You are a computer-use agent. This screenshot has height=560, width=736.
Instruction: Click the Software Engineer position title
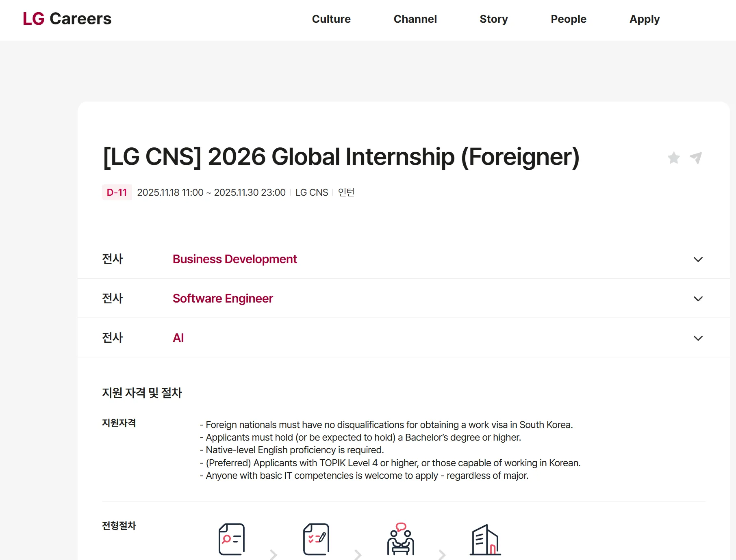pos(223,298)
